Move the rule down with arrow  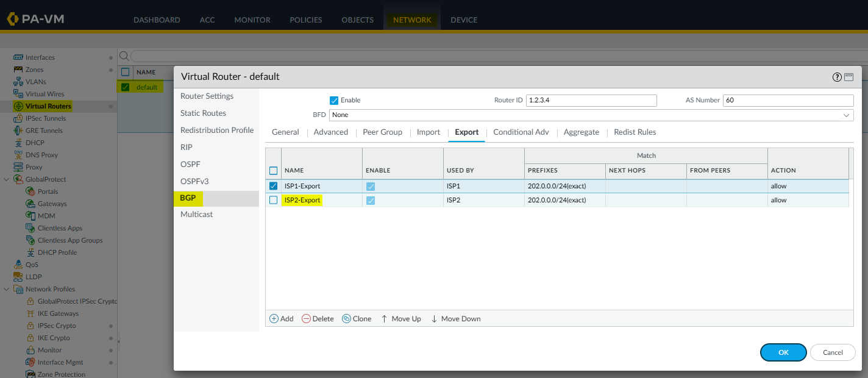click(434, 319)
